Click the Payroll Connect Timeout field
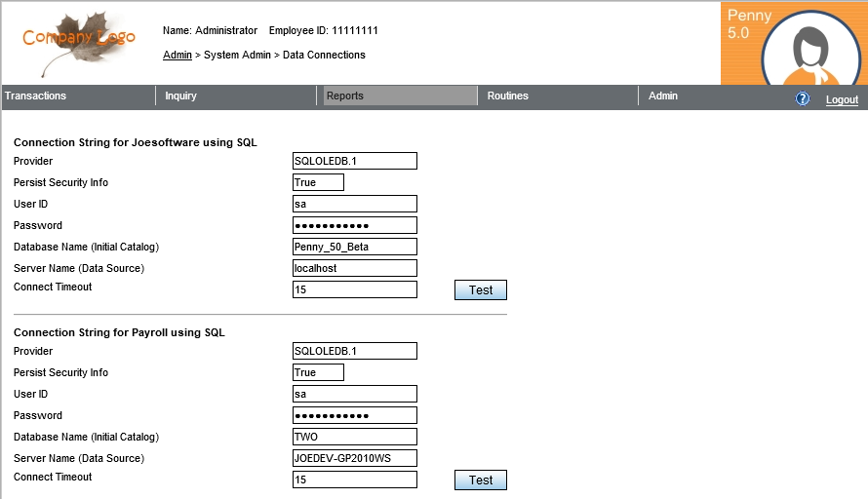This screenshot has width=868, height=499. pos(355,480)
